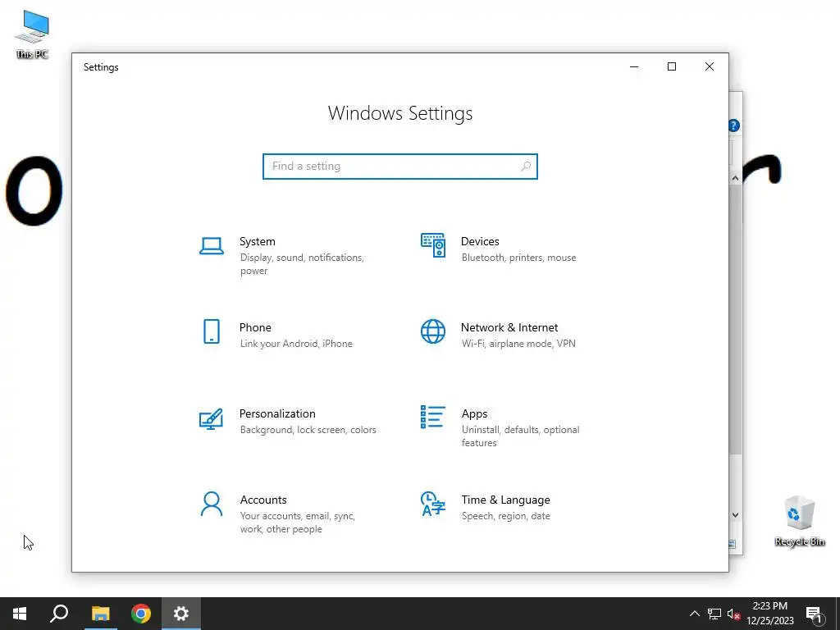Open the Phone category label

coord(255,327)
